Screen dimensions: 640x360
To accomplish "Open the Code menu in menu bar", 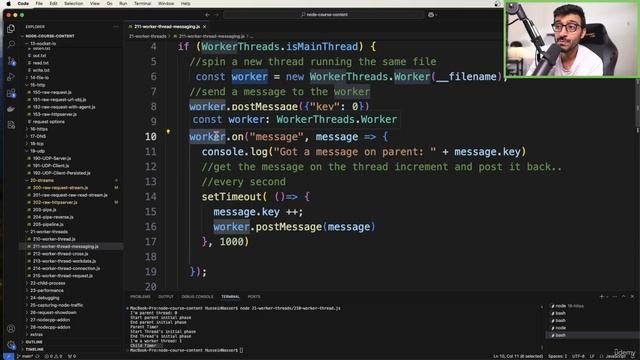I will [23, 3].
